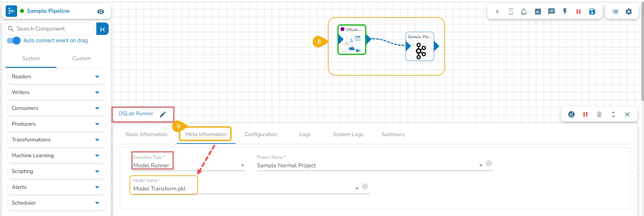Click the delete trash icon in component panel
The width and height of the screenshot is (644, 216).
599,115
